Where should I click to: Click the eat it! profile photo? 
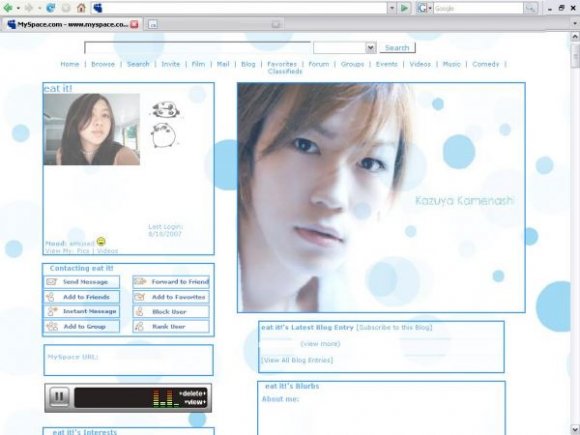click(x=92, y=129)
